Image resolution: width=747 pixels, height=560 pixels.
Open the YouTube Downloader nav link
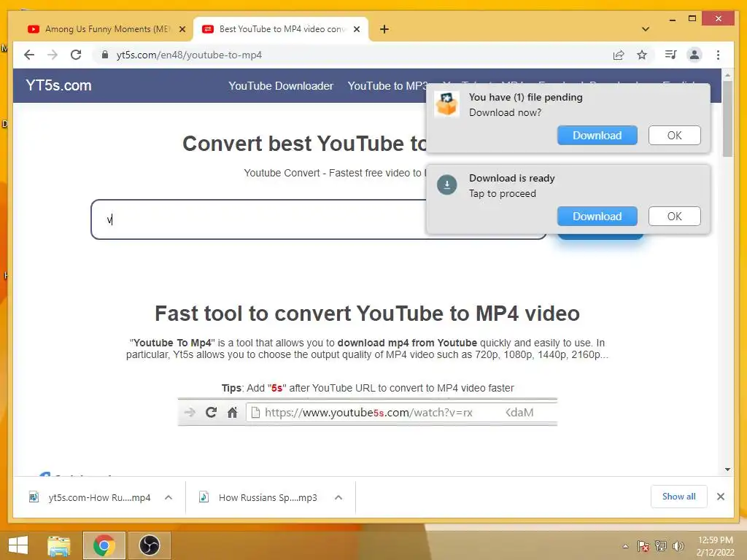coord(281,86)
